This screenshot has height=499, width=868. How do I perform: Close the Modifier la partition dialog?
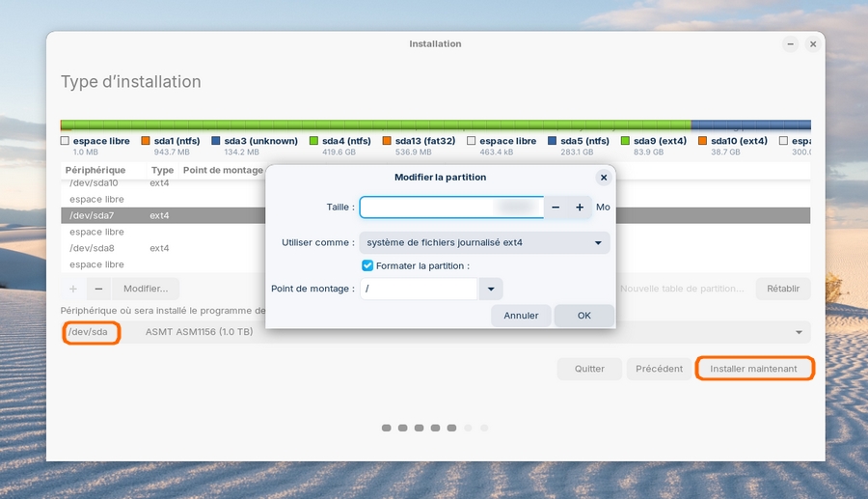(603, 178)
